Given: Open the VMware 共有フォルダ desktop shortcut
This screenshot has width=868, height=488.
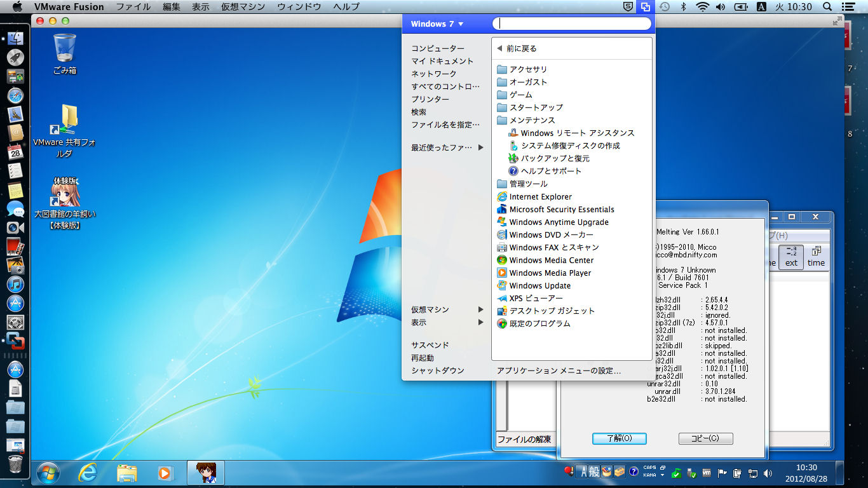Looking at the screenshot, I should tap(65, 130).
